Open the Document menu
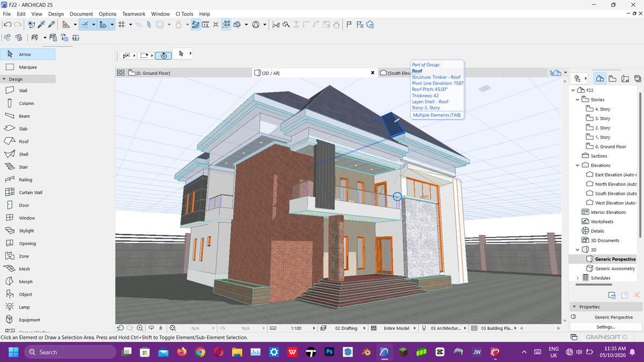 pos(81,14)
